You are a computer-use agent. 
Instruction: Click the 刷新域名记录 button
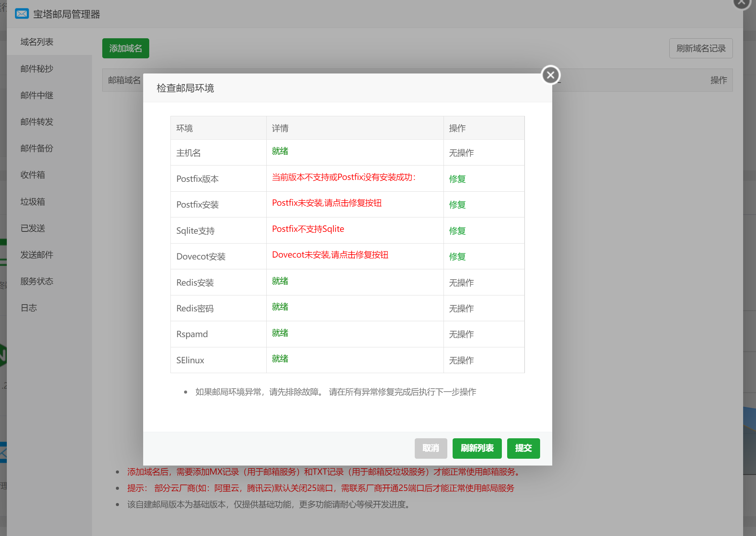click(700, 48)
